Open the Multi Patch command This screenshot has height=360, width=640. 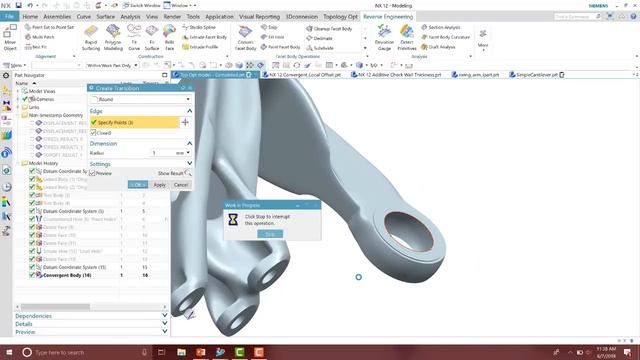pos(40,37)
